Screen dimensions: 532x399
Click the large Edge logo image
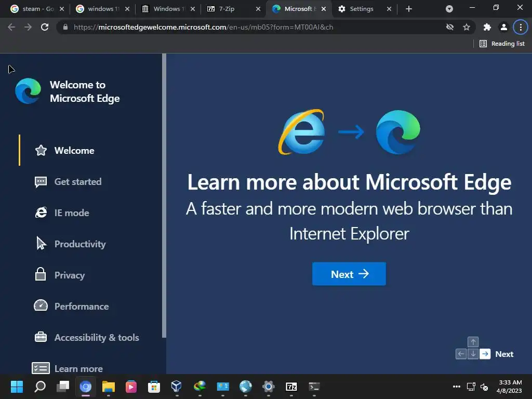click(398, 132)
